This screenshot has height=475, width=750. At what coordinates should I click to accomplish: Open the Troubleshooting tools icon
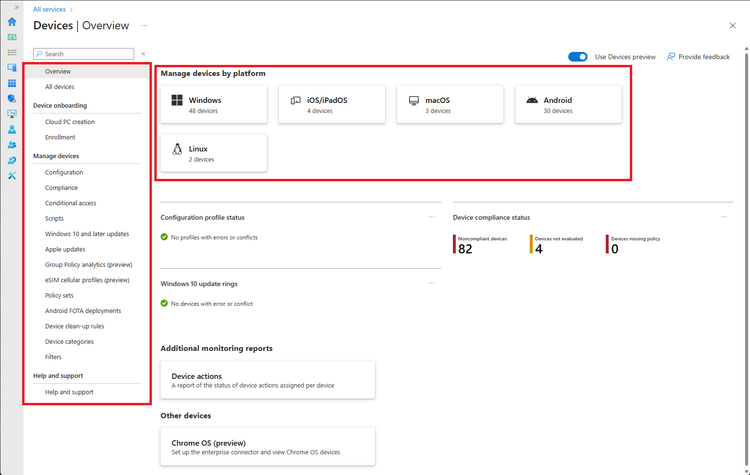(12, 176)
